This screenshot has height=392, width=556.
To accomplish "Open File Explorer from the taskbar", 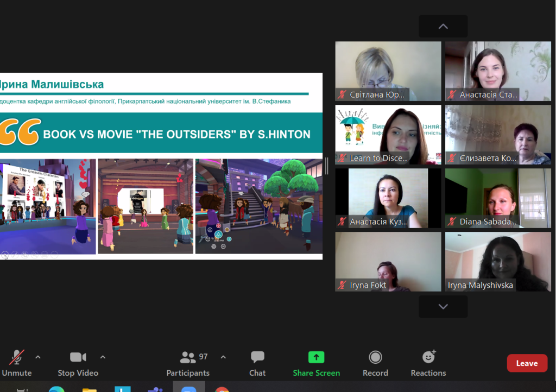I will (90, 389).
